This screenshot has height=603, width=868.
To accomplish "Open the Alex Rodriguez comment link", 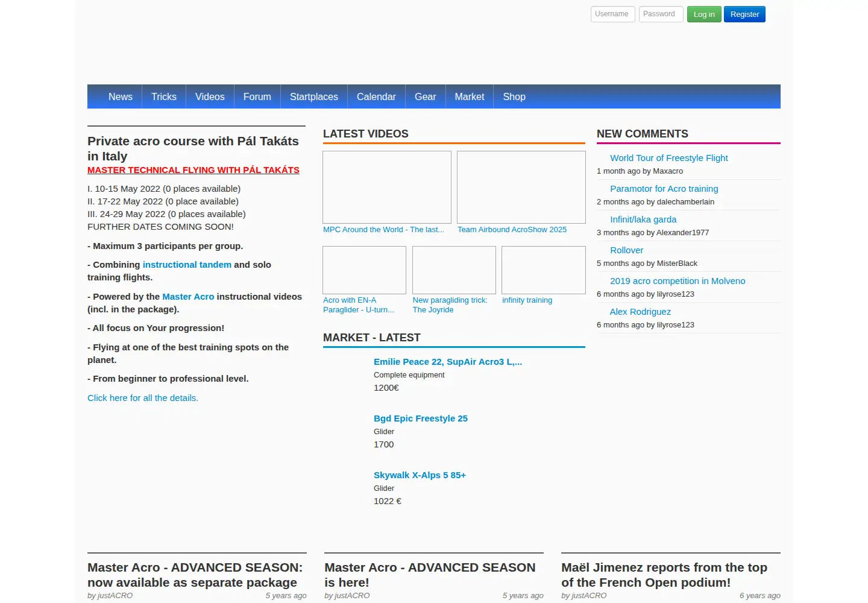I will click(640, 312).
